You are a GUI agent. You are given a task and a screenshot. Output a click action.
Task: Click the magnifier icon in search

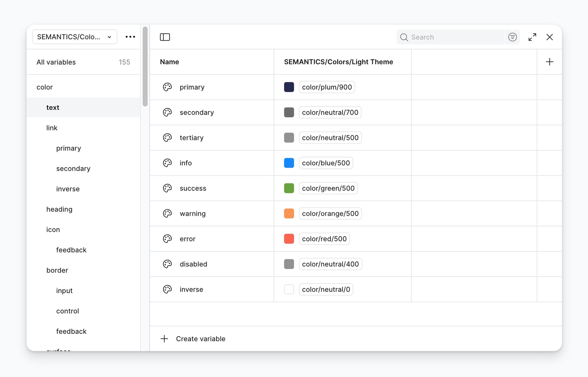click(x=404, y=37)
